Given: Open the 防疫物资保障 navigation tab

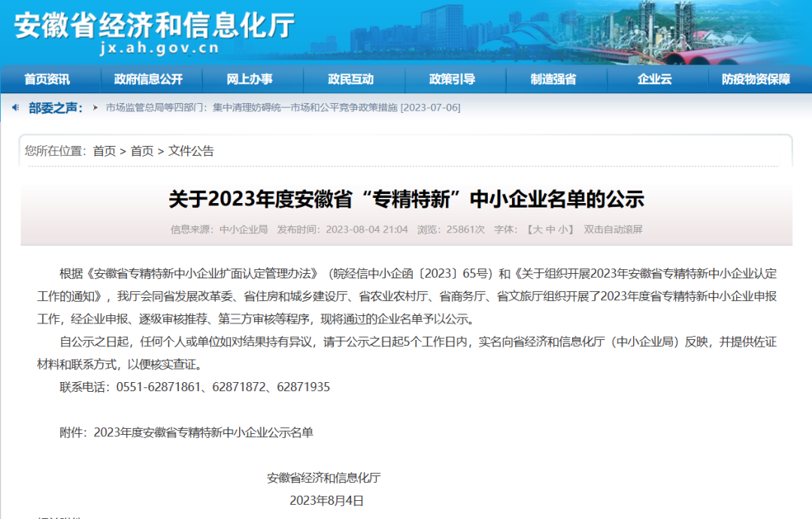Looking at the screenshot, I should [756, 79].
